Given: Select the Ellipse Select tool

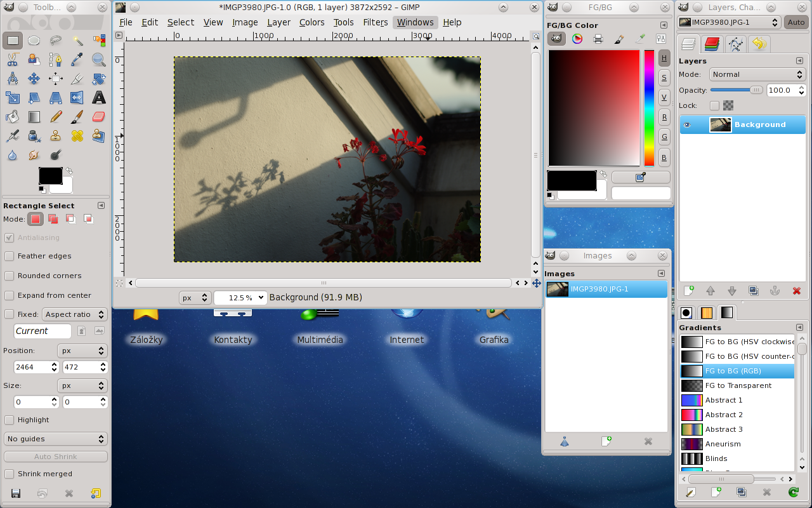Looking at the screenshot, I should 34,41.
